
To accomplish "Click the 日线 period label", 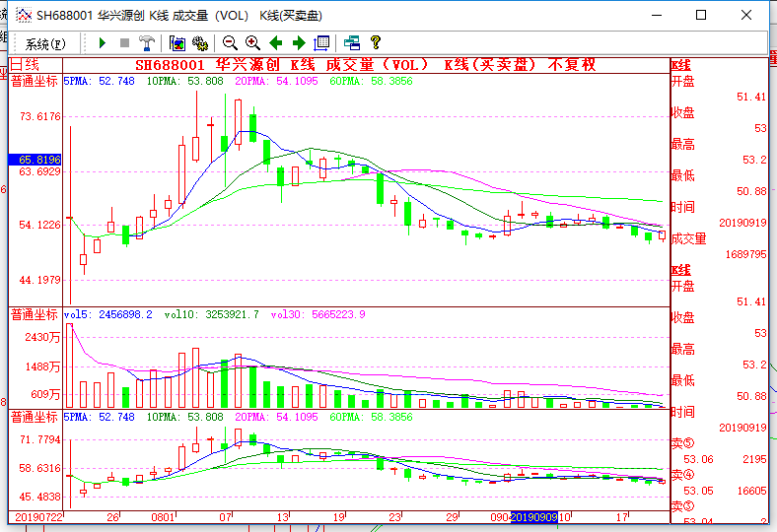I will (25, 65).
